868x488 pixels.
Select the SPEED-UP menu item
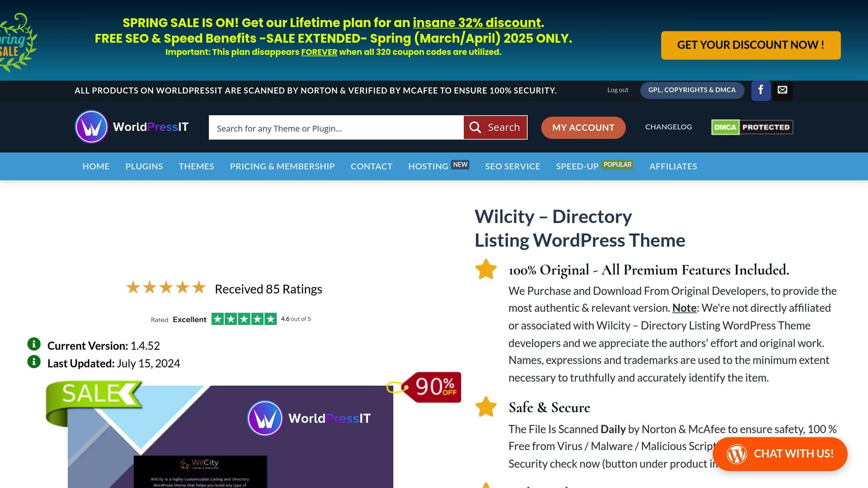[577, 166]
